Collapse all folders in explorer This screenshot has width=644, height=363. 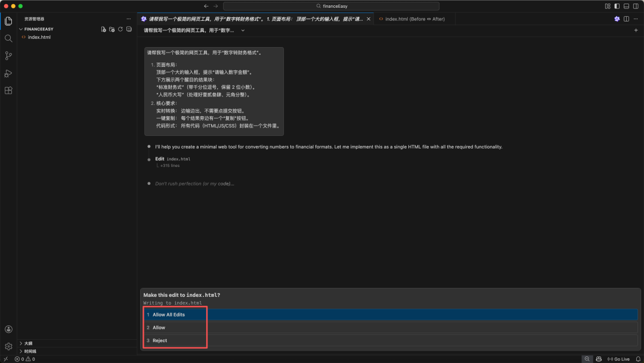coord(129,29)
